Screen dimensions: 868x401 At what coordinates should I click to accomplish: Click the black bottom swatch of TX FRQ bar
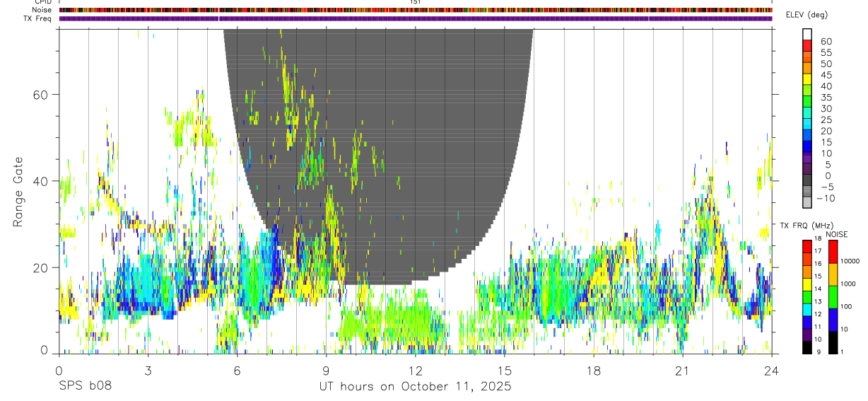(x=807, y=347)
